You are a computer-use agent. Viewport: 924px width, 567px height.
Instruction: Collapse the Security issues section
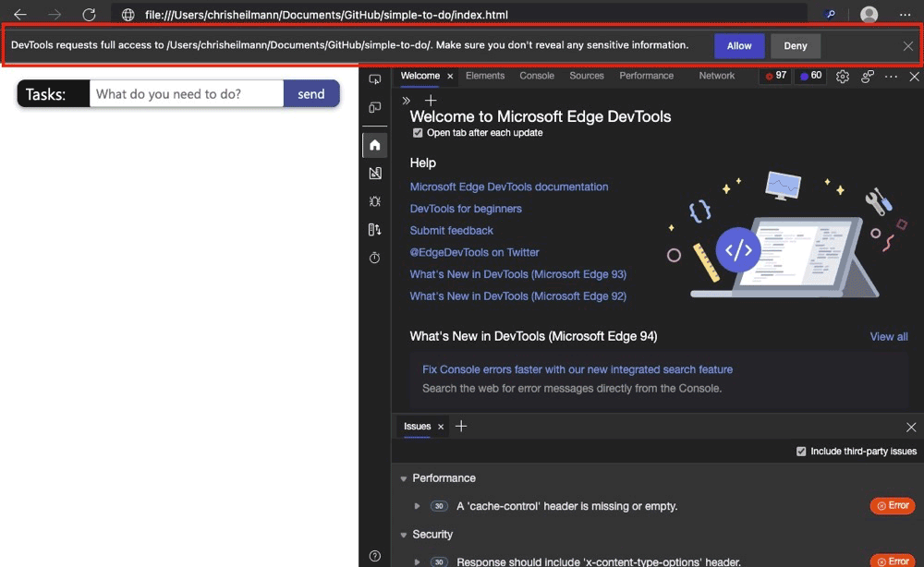point(403,534)
